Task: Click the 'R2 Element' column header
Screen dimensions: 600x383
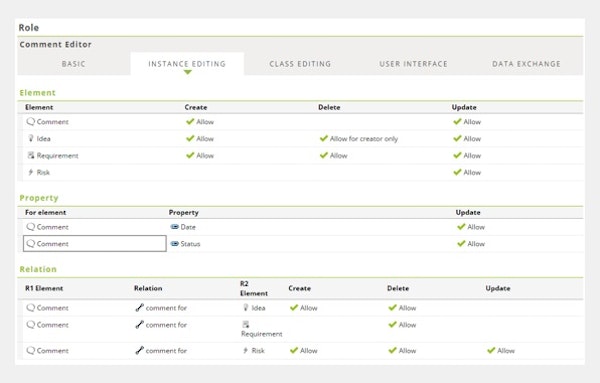Action: [x=254, y=288]
